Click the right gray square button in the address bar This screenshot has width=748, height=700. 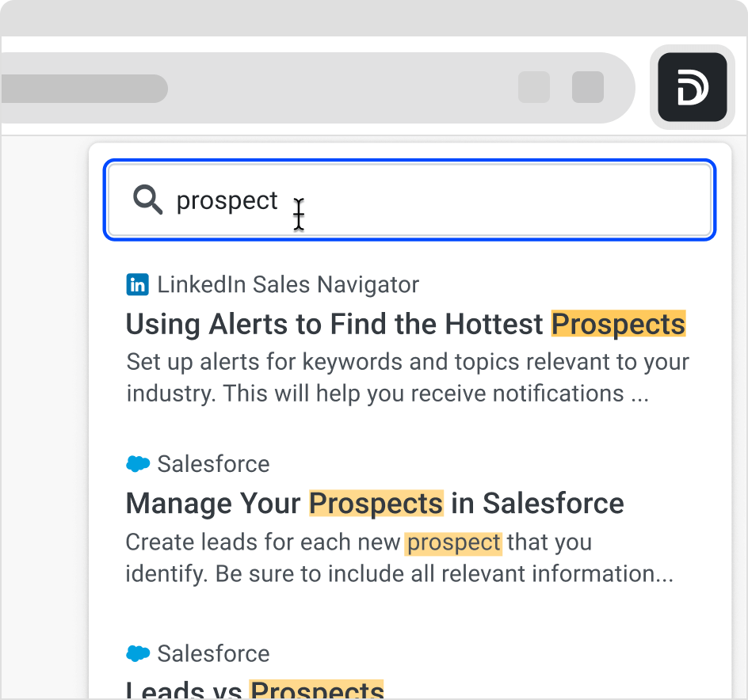[588, 87]
